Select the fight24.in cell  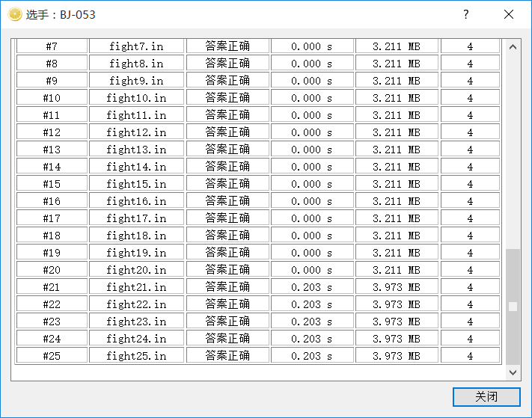pos(136,339)
